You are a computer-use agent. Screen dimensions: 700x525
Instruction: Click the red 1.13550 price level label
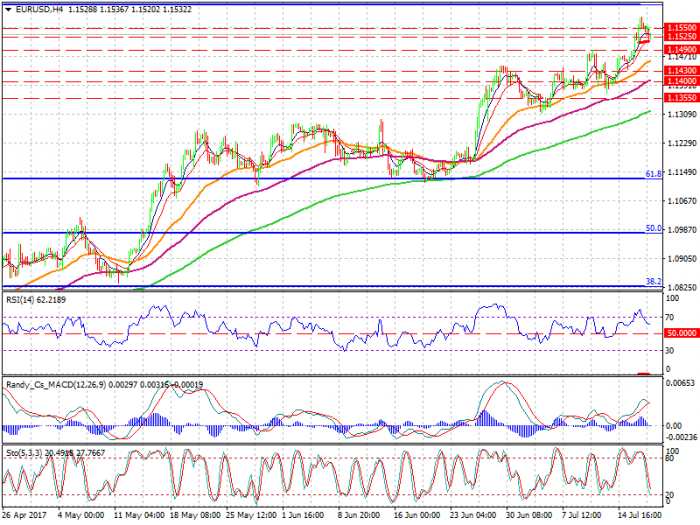click(682, 98)
